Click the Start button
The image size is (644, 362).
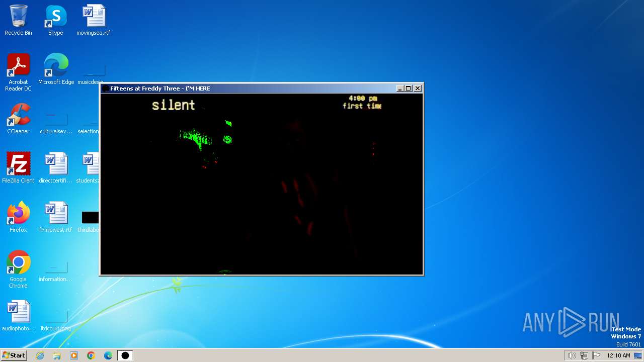14,355
